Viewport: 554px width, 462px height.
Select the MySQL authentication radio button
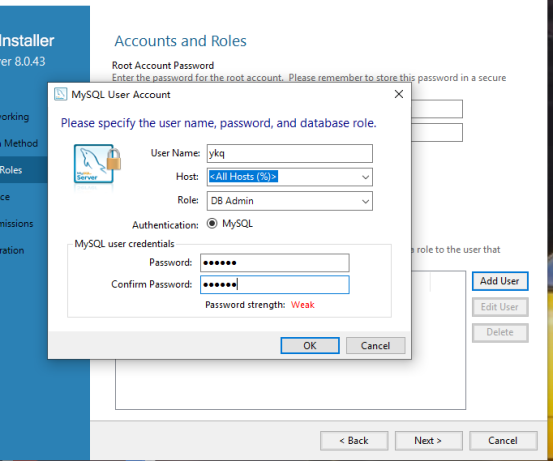click(x=212, y=224)
